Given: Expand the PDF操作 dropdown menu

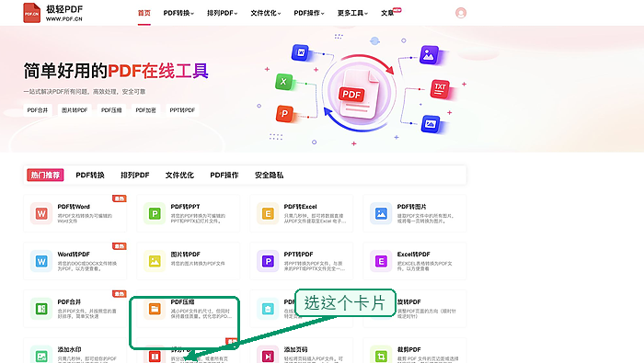Looking at the screenshot, I should pos(309,13).
